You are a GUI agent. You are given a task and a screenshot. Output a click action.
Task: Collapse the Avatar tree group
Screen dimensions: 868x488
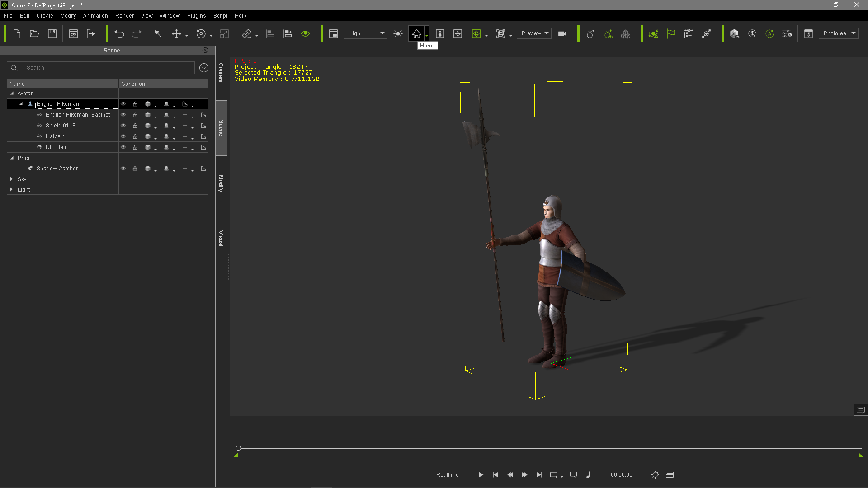(12, 94)
